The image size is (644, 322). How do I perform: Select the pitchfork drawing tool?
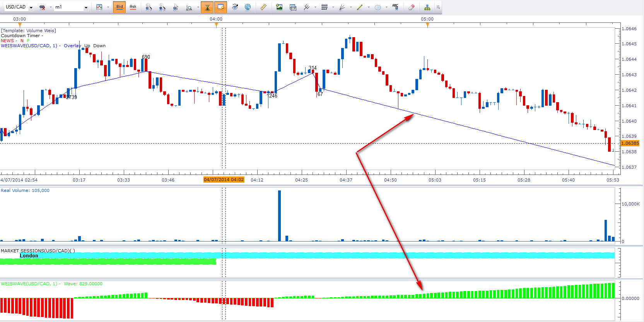(307, 7)
